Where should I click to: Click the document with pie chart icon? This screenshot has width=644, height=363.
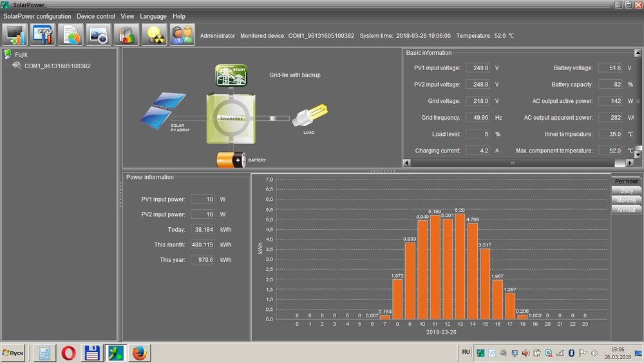[71, 35]
